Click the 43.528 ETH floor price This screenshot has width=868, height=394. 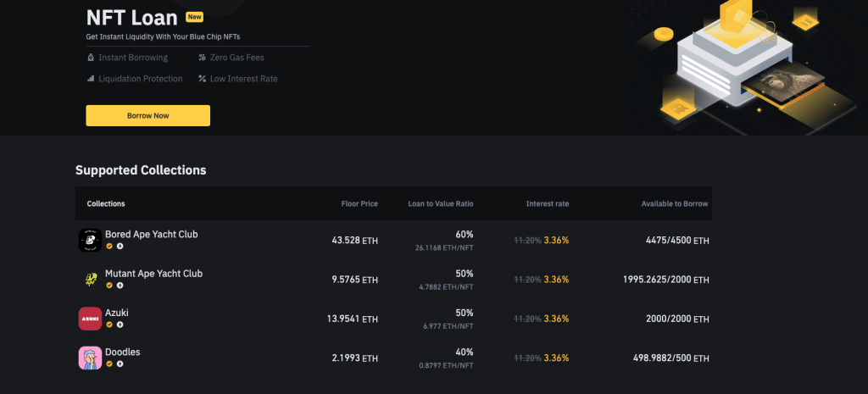click(355, 241)
